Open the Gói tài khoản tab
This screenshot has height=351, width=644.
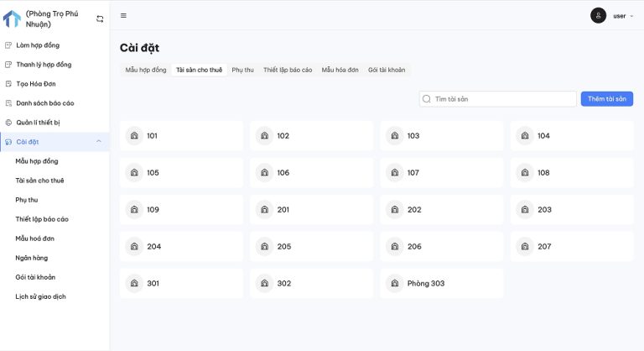pyautogui.click(x=387, y=70)
